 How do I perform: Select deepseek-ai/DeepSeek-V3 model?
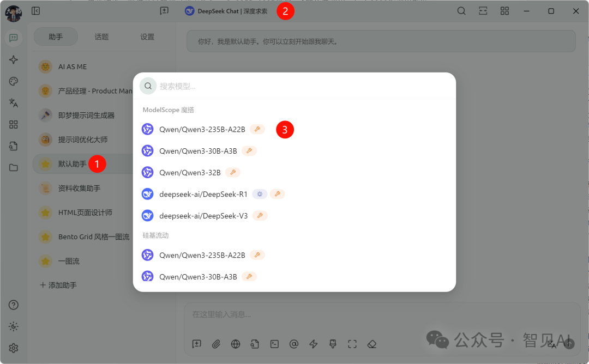point(294,216)
